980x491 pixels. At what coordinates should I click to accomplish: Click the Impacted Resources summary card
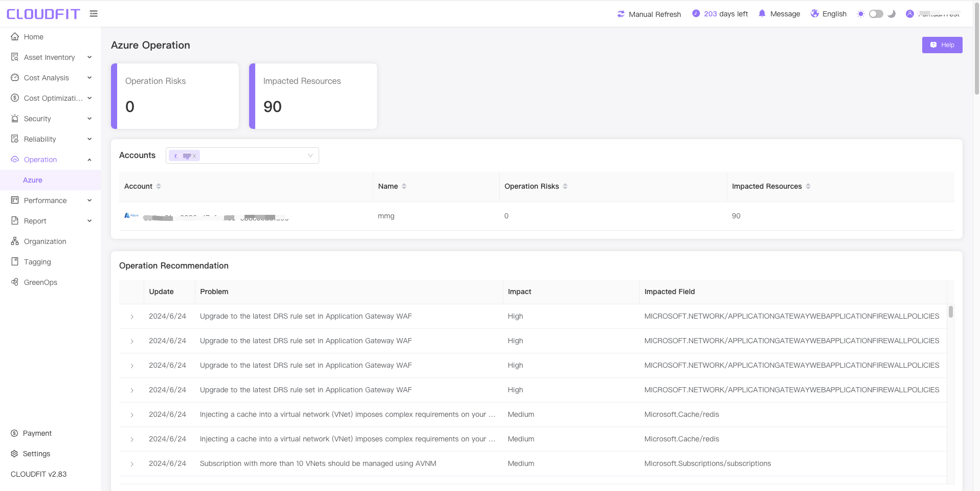click(313, 96)
